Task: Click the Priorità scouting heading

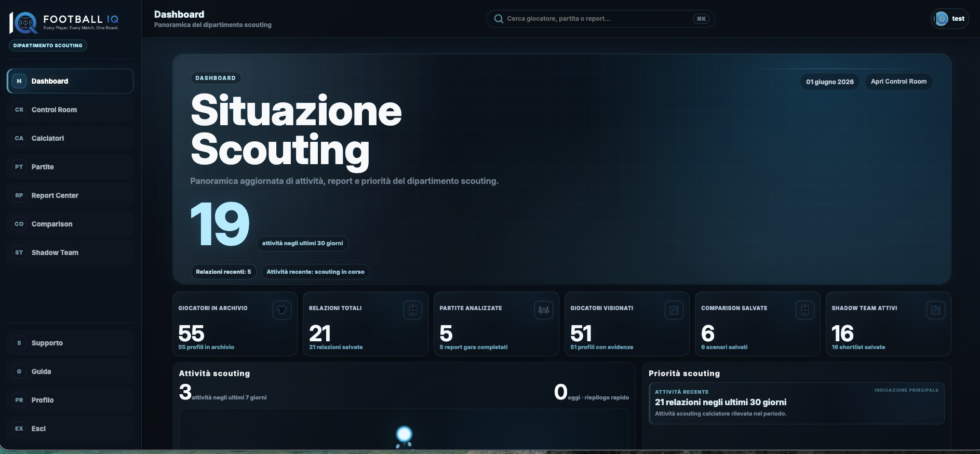Action: pyautogui.click(x=684, y=373)
